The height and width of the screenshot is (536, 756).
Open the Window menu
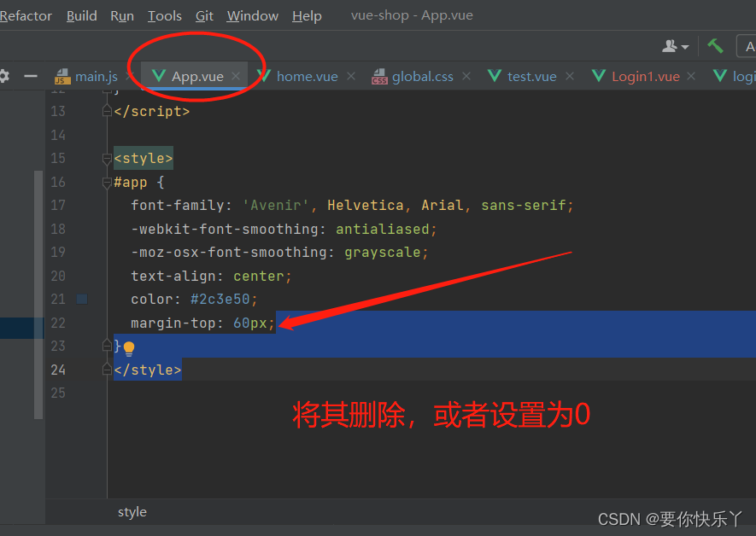pos(252,15)
